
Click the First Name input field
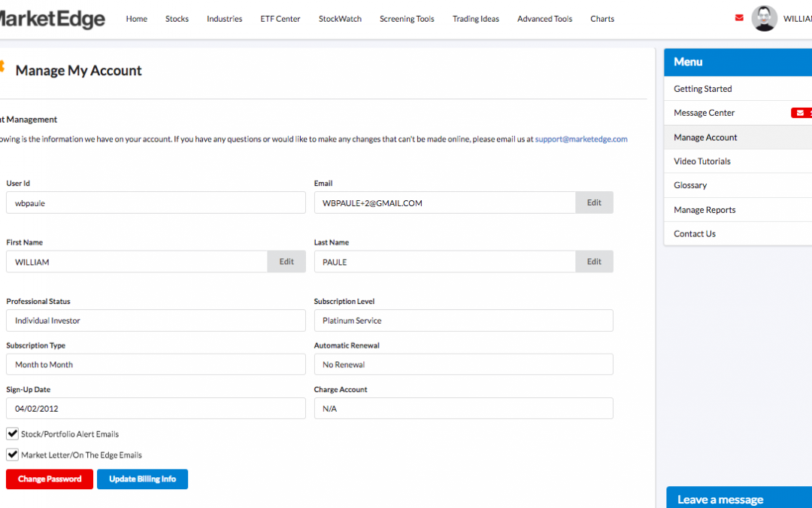coord(137,262)
